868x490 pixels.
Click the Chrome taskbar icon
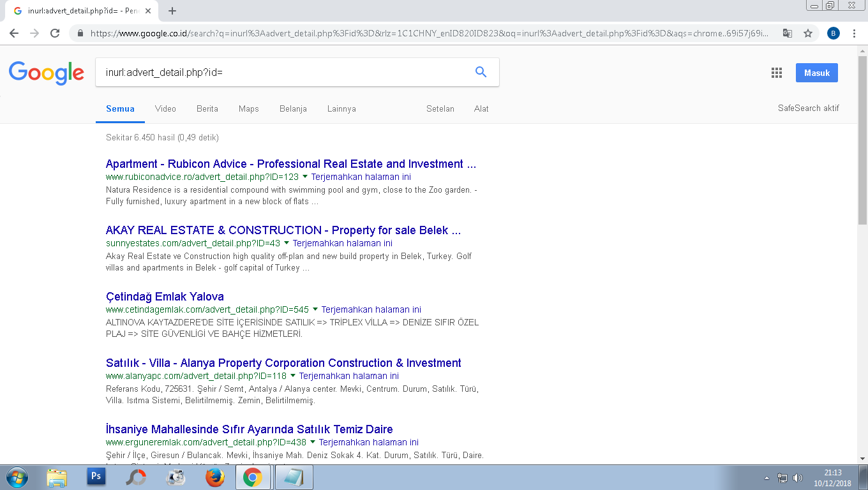253,477
